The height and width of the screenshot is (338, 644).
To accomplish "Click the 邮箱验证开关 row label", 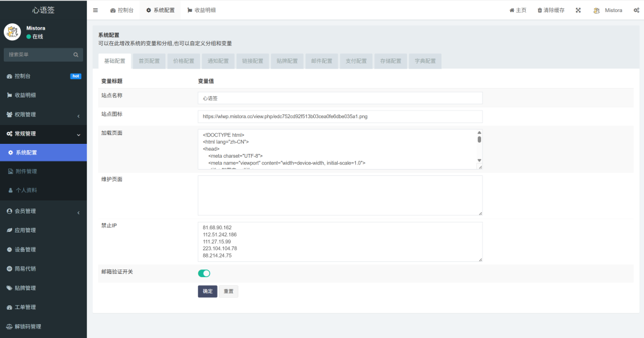I will 117,272.
